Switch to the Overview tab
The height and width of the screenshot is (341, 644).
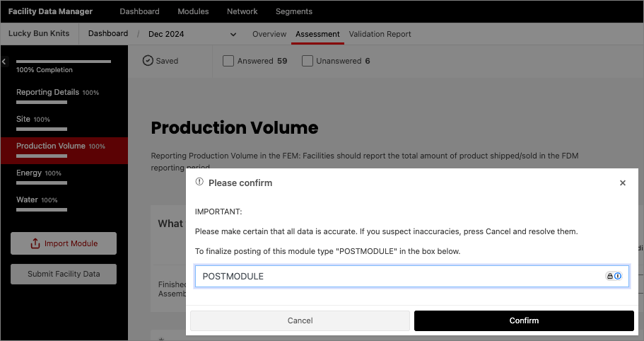pyautogui.click(x=269, y=34)
